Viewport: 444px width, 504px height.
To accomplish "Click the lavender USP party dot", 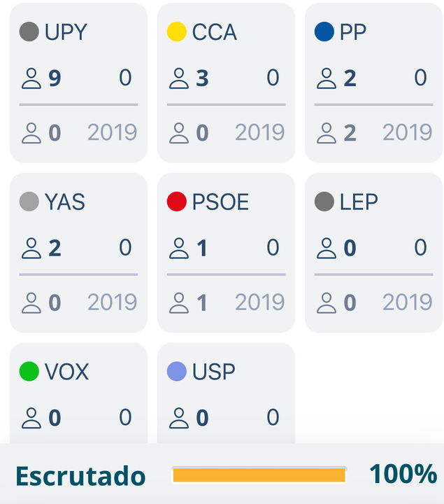I will coord(177,371).
